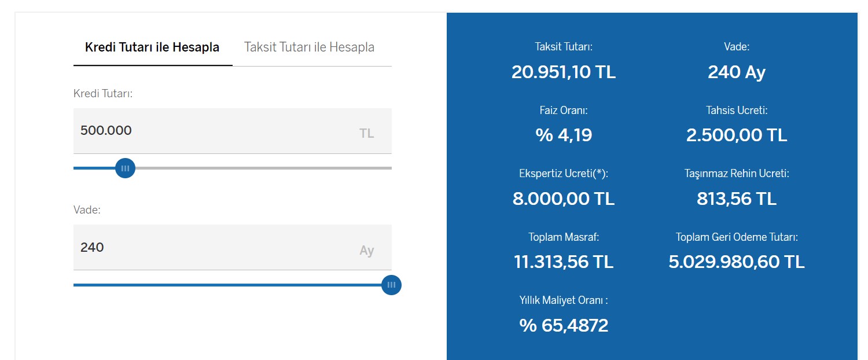
Task: Click the Vade input field showing 240
Action: [x=232, y=247]
